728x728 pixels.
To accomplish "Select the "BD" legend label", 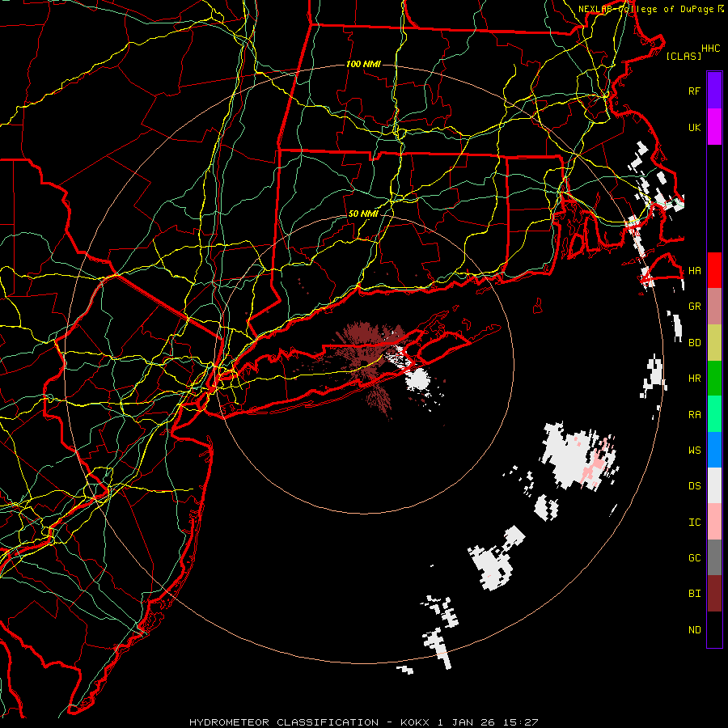I will (694, 343).
